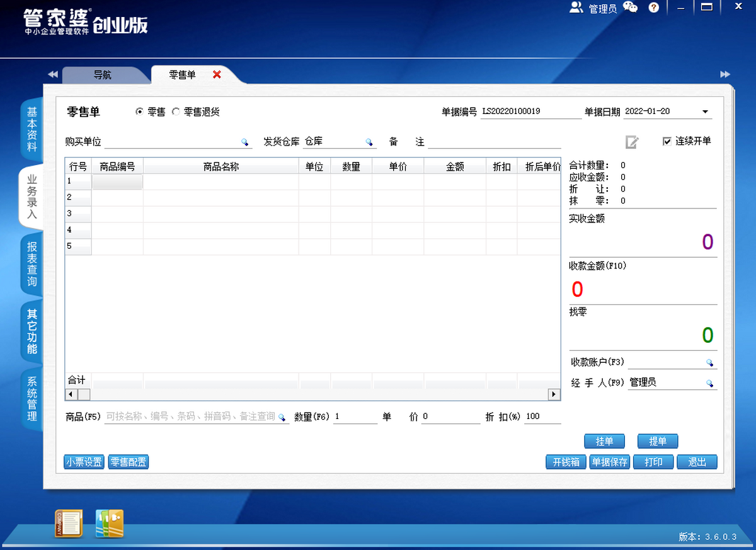
Task: Open the 收款账户 lookup magnifier icon
Action: [x=709, y=362]
